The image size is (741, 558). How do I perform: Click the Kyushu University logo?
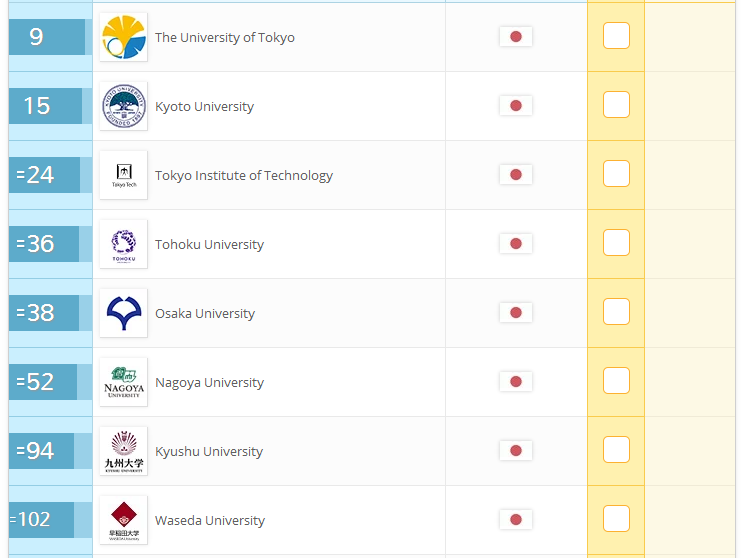(123, 451)
